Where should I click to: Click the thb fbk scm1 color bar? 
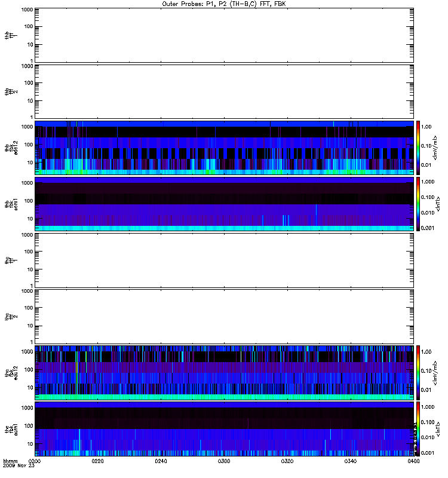coord(418,204)
